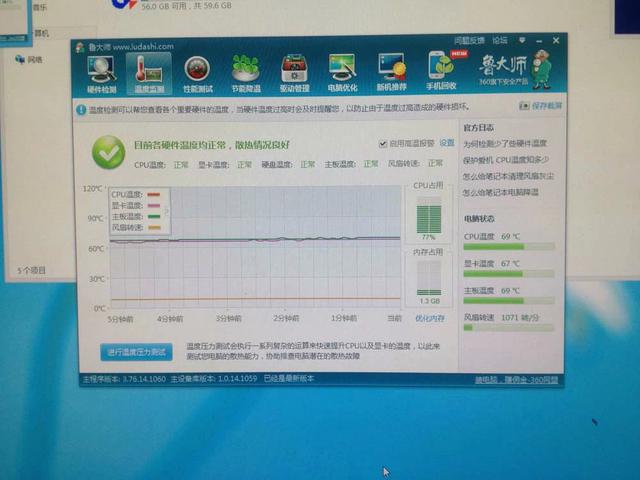Open article 怎么给笔记本电脑降温
The width and height of the screenshot is (640, 480).
(x=501, y=192)
